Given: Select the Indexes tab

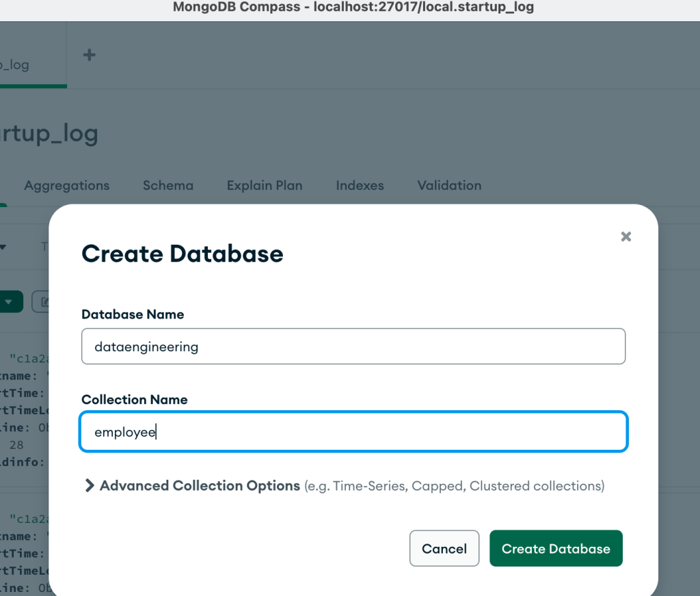Looking at the screenshot, I should 360,185.
